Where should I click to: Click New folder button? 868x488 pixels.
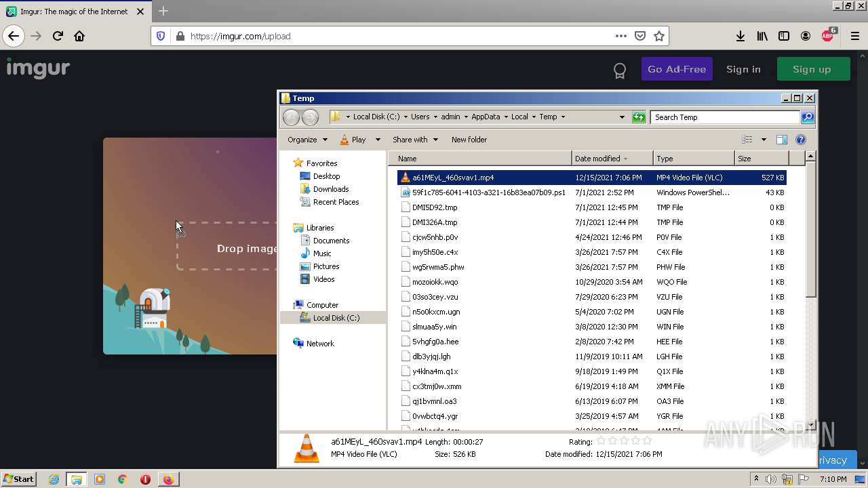click(469, 140)
